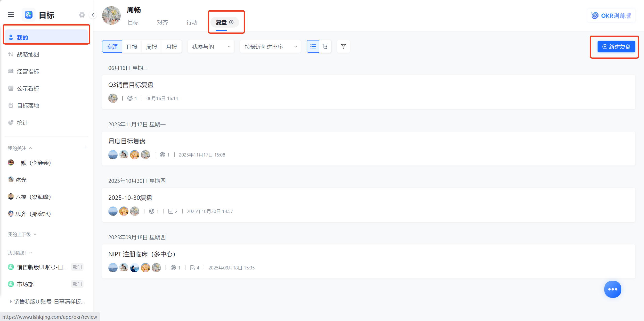Switch to tree view icon
This screenshot has width=644, height=321.
click(x=325, y=46)
